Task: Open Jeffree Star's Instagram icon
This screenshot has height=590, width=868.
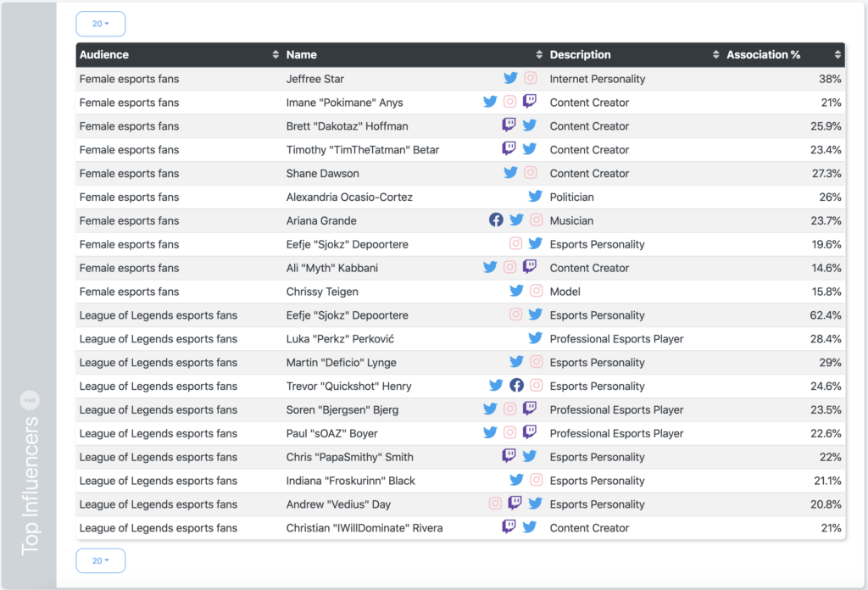Action: (531, 78)
